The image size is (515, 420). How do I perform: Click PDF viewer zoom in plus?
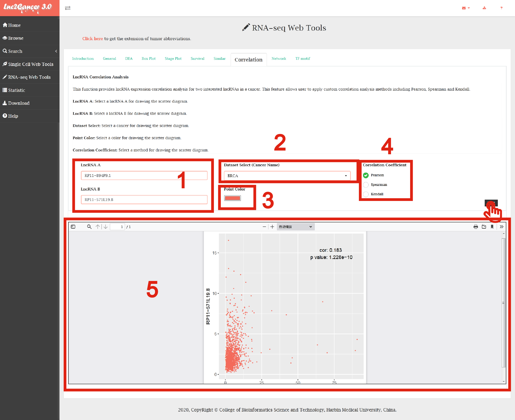tap(272, 227)
